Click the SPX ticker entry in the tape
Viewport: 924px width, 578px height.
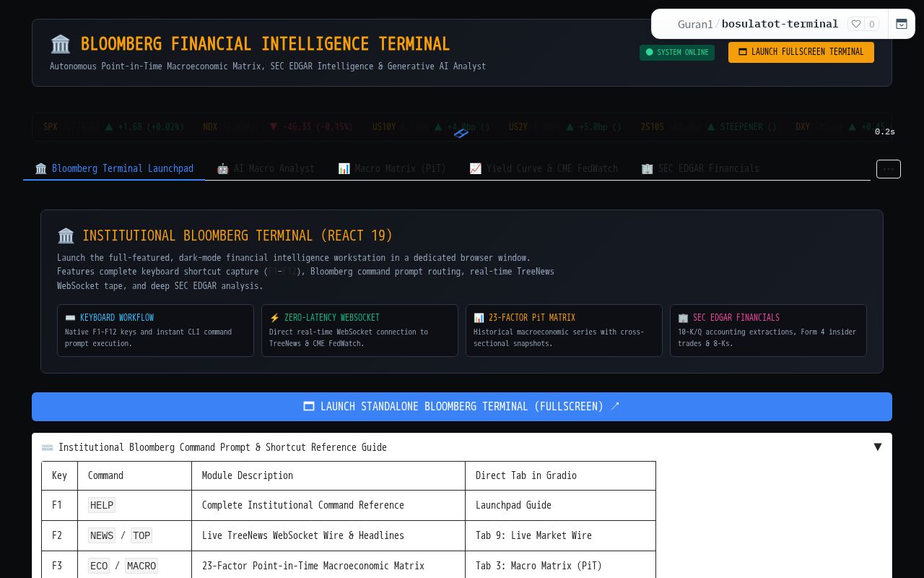[x=113, y=127]
